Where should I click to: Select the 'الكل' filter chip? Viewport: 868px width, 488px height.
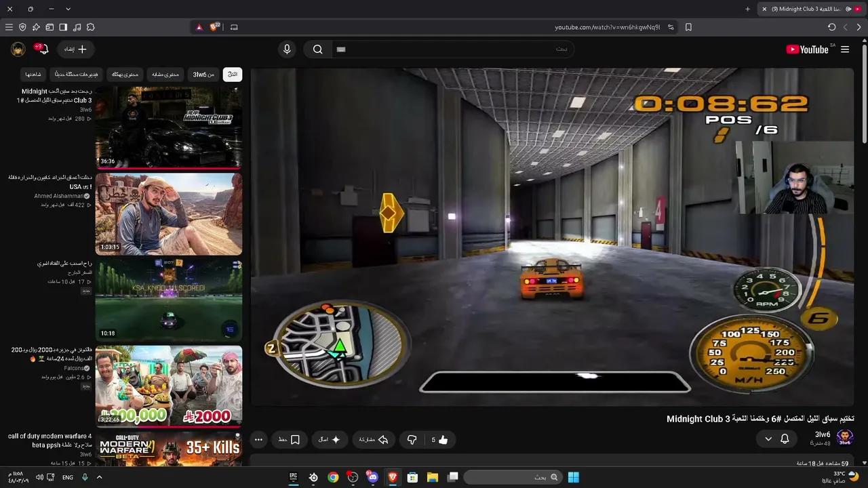(x=233, y=74)
